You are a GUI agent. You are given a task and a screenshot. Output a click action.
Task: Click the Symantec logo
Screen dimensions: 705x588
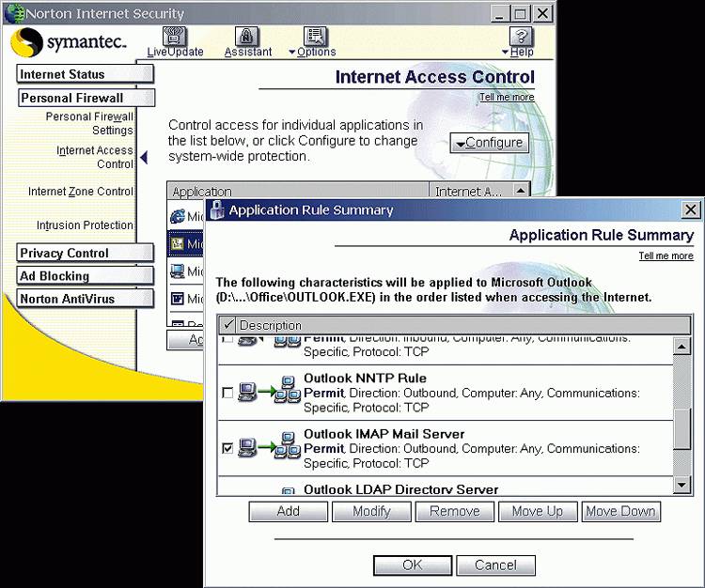[68, 42]
